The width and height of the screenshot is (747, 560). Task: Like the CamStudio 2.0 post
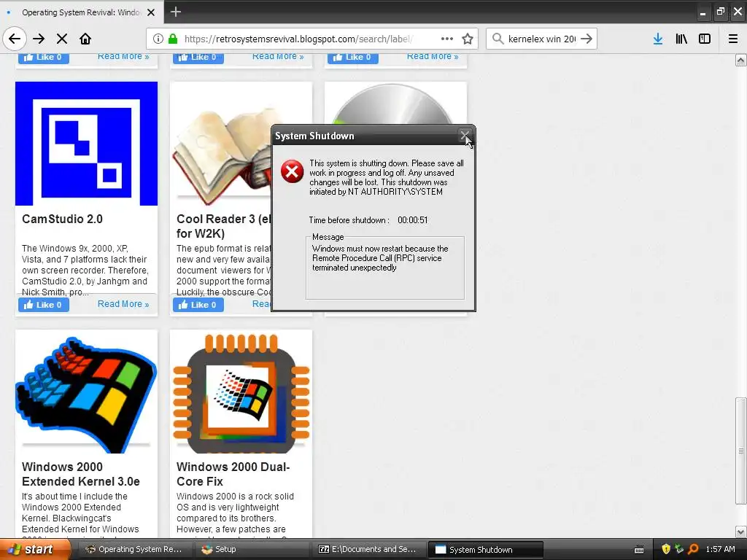click(44, 305)
